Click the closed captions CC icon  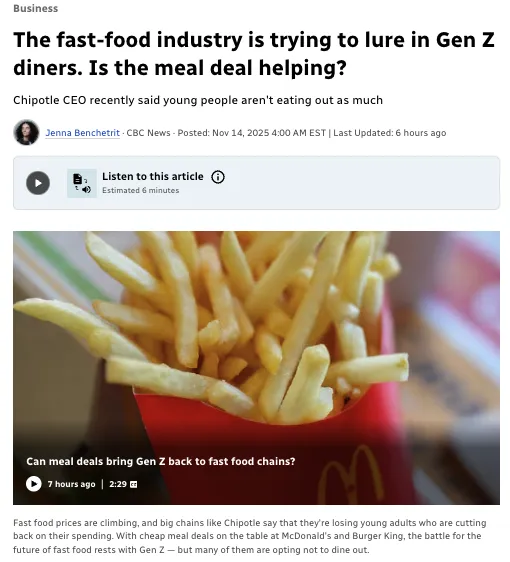(x=133, y=484)
